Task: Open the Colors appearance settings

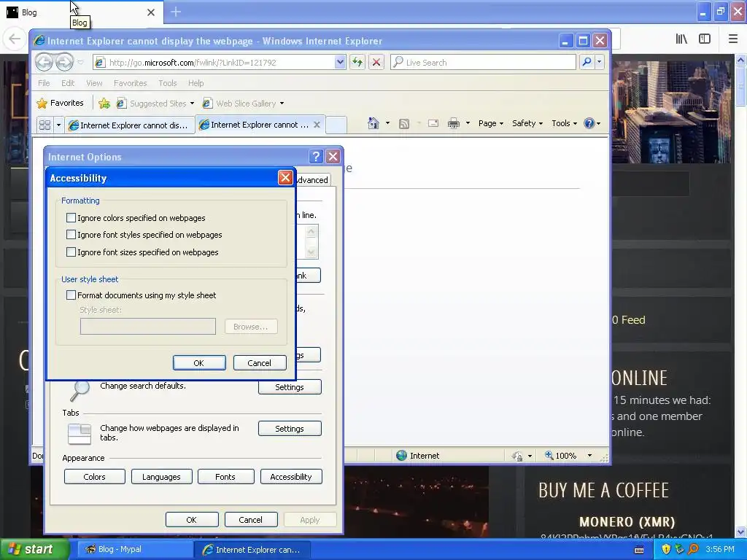Action: click(x=94, y=477)
